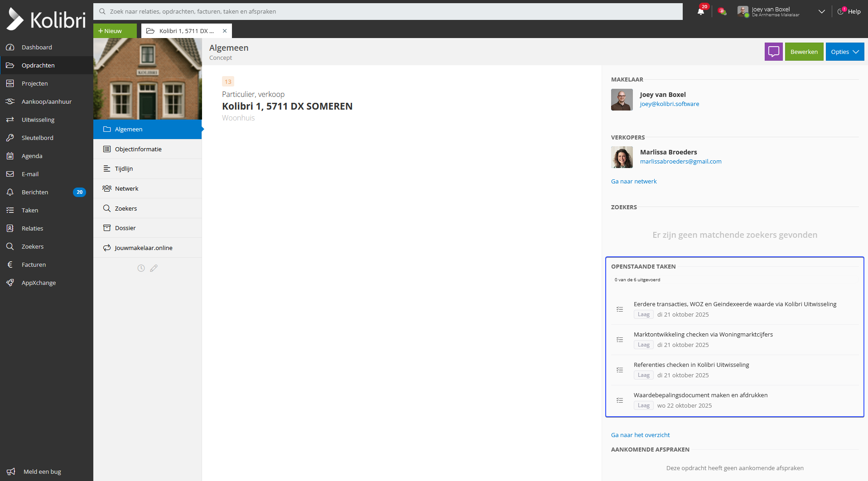The image size is (868, 481).
Task: Click the clock history icon in side panel
Action: pos(141,268)
